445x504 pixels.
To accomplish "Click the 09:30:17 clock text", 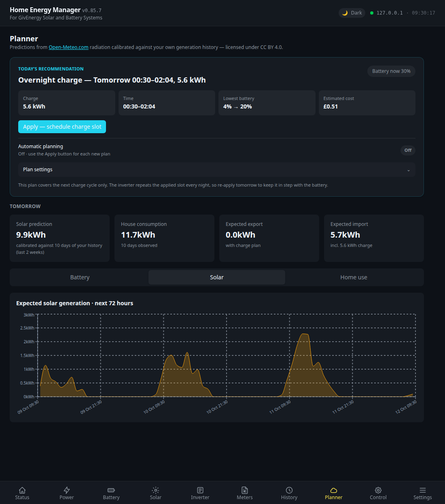I will click(424, 13).
